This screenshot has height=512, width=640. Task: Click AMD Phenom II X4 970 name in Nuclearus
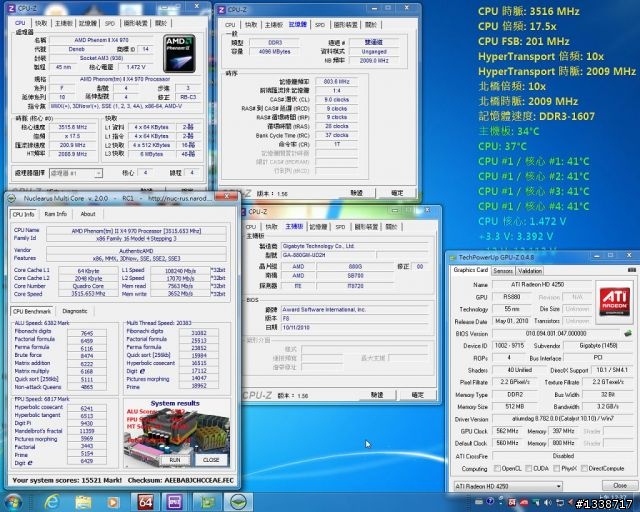click(x=136, y=231)
